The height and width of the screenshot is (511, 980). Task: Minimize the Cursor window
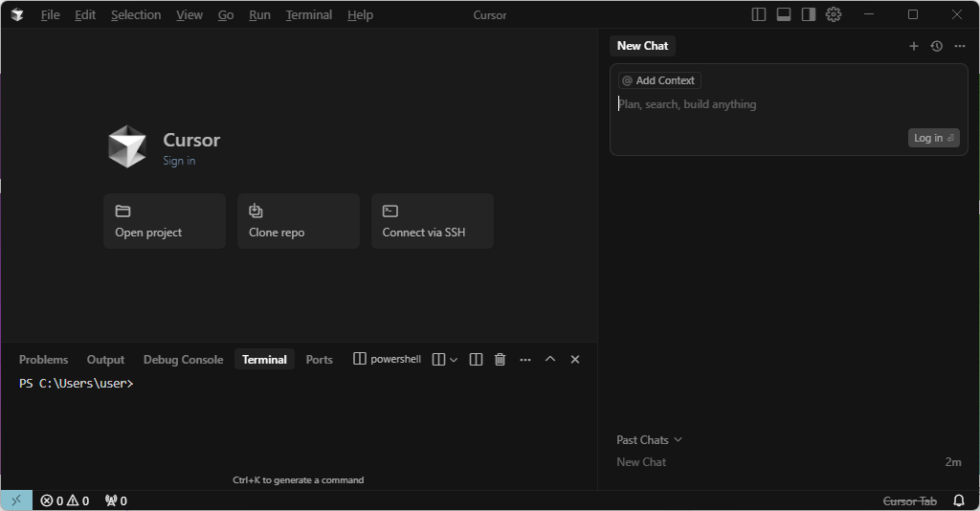click(869, 14)
